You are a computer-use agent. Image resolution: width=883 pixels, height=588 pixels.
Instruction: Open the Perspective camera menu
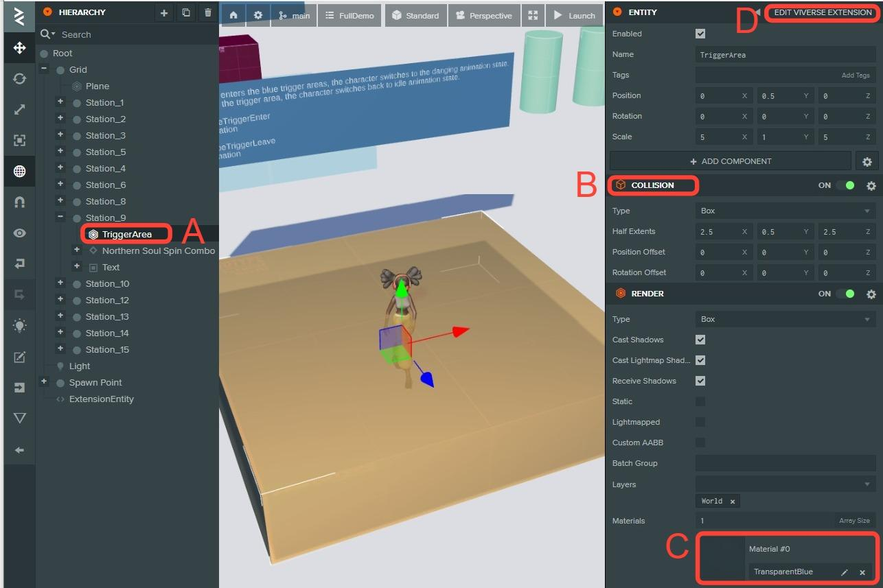click(484, 15)
